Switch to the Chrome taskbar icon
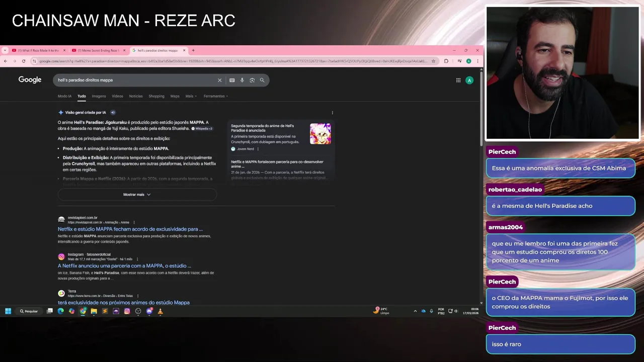644x362 pixels. tap(83, 311)
